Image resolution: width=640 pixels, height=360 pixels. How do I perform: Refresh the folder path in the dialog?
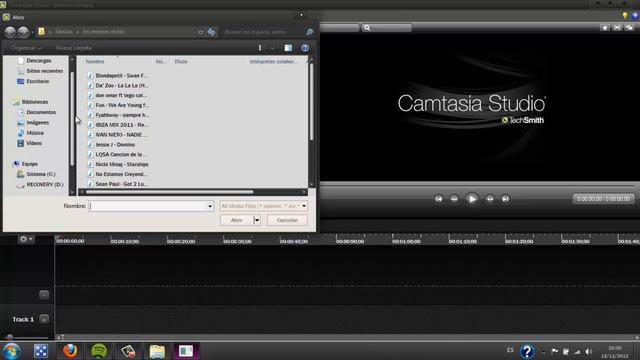(x=211, y=32)
